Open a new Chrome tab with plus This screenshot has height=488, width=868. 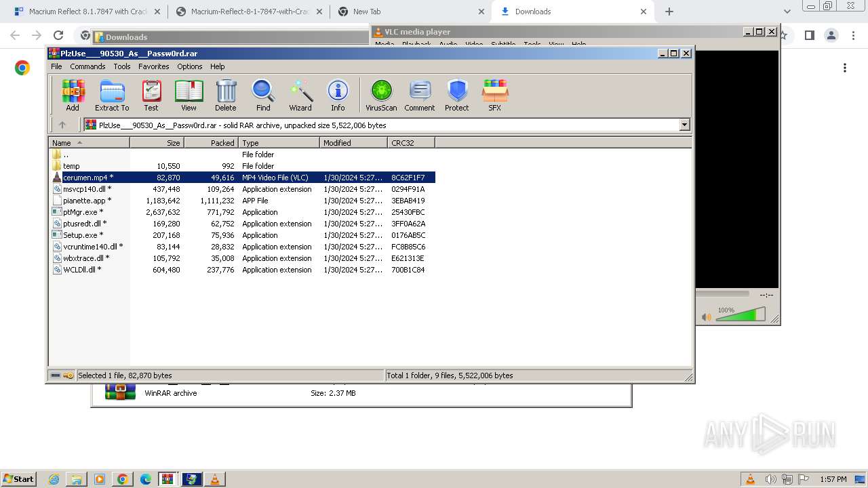669,12
